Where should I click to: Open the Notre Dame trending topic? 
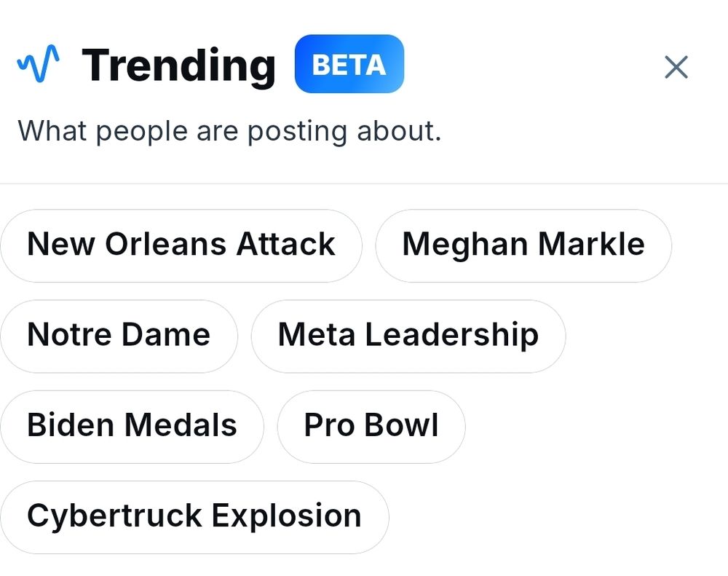119,335
